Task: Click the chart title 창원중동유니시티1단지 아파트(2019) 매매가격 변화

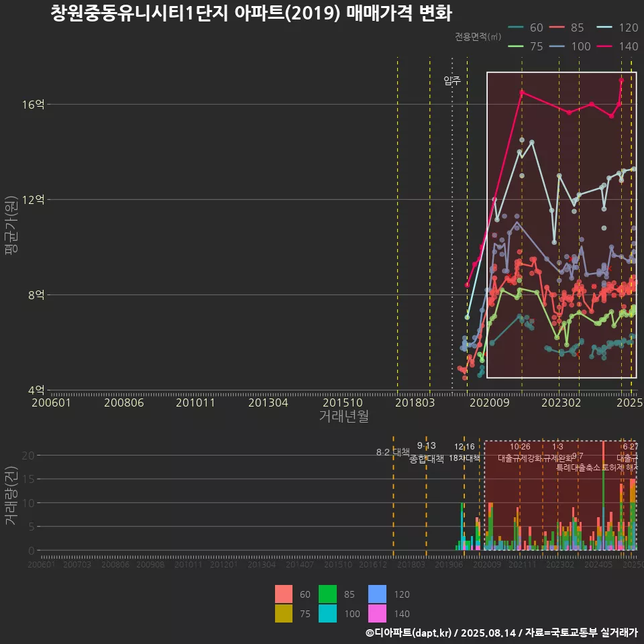Action: coord(252,13)
